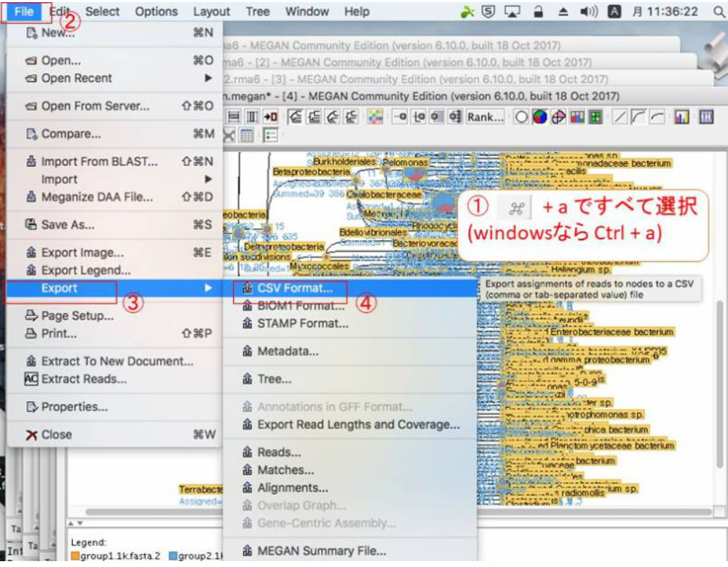Expand the Import submenu
Screen dimensions: 728x567
tap(115, 179)
